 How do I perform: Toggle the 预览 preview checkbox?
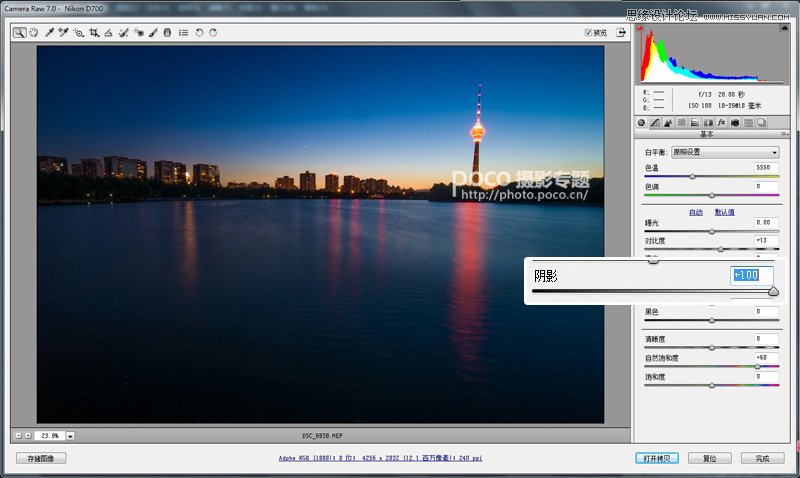point(588,32)
